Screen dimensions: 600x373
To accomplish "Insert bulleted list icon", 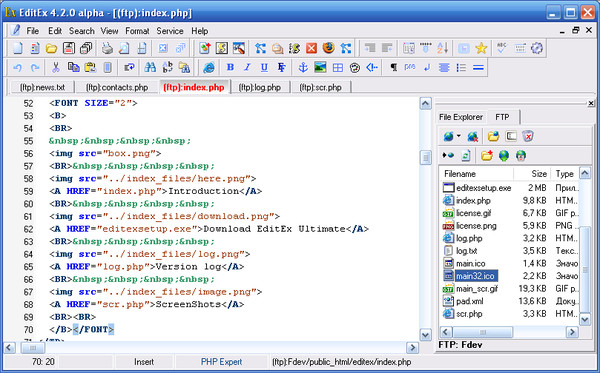I will [461, 68].
